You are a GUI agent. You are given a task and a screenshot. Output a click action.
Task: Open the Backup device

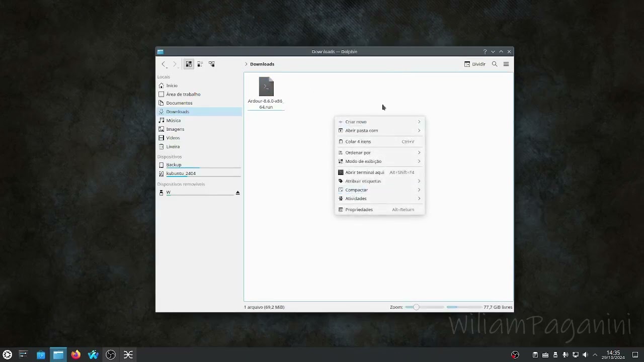tap(199, 165)
